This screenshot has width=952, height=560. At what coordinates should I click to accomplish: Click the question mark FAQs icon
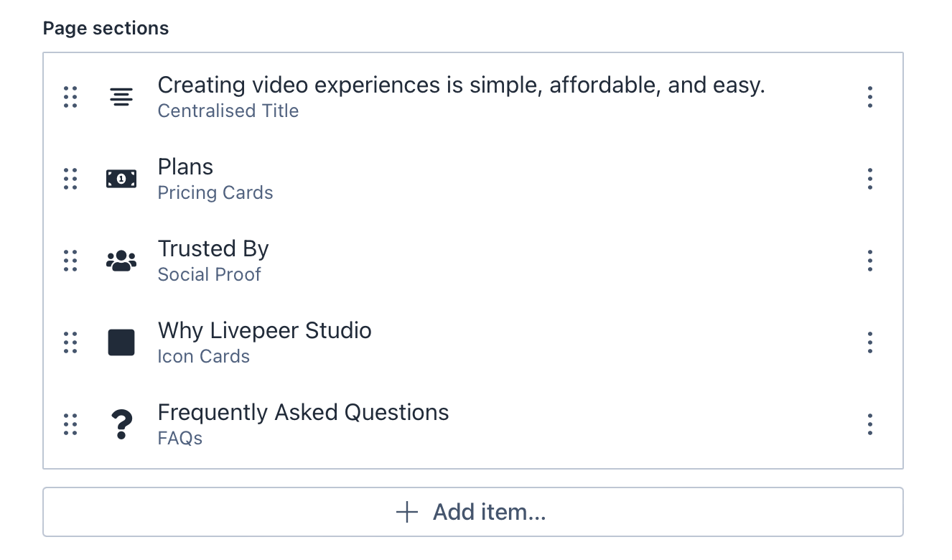121,424
